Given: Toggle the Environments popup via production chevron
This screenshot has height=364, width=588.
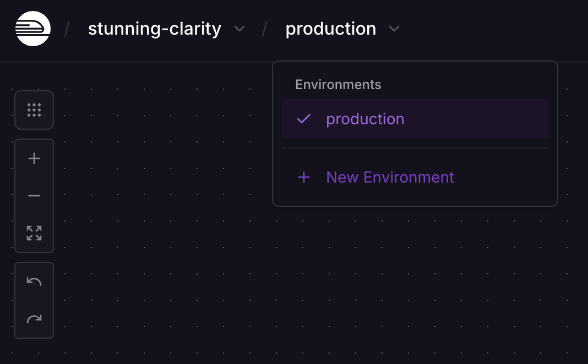Looking at the screenshot, I should pyautogui.click(x=394, y=29).
